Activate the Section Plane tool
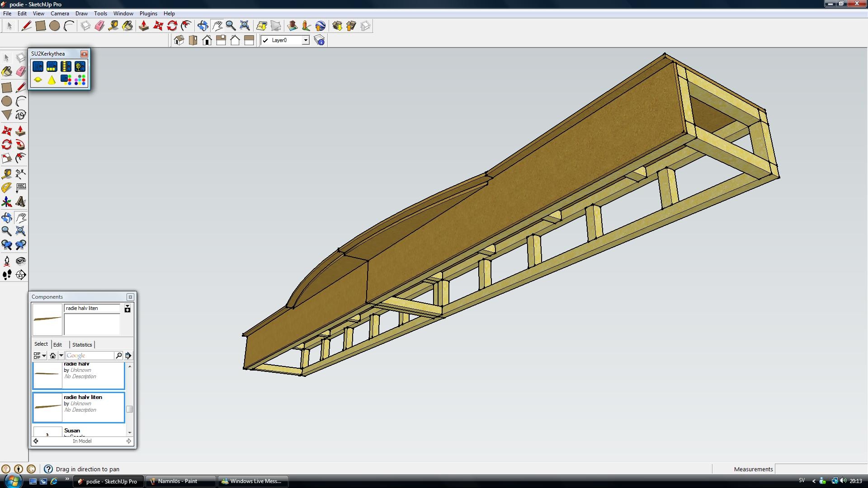Screen dimensions: 868x488 pos(20,275)
